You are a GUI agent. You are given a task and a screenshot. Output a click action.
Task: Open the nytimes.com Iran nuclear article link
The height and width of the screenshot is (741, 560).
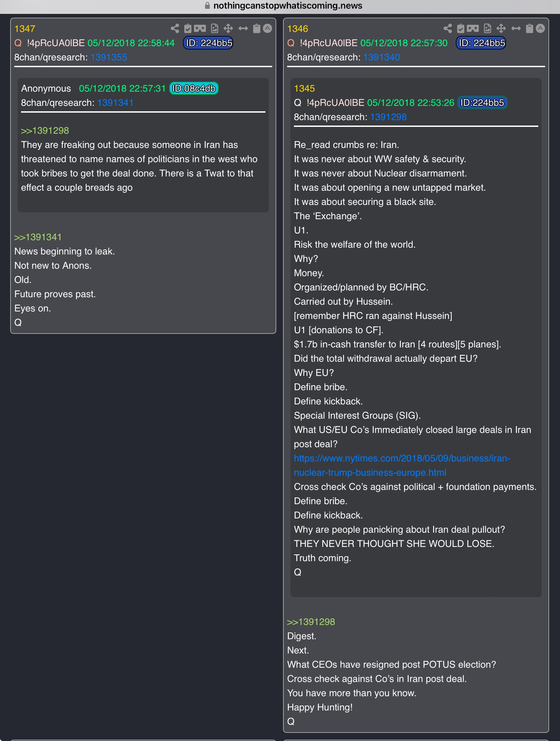[402, 458]
